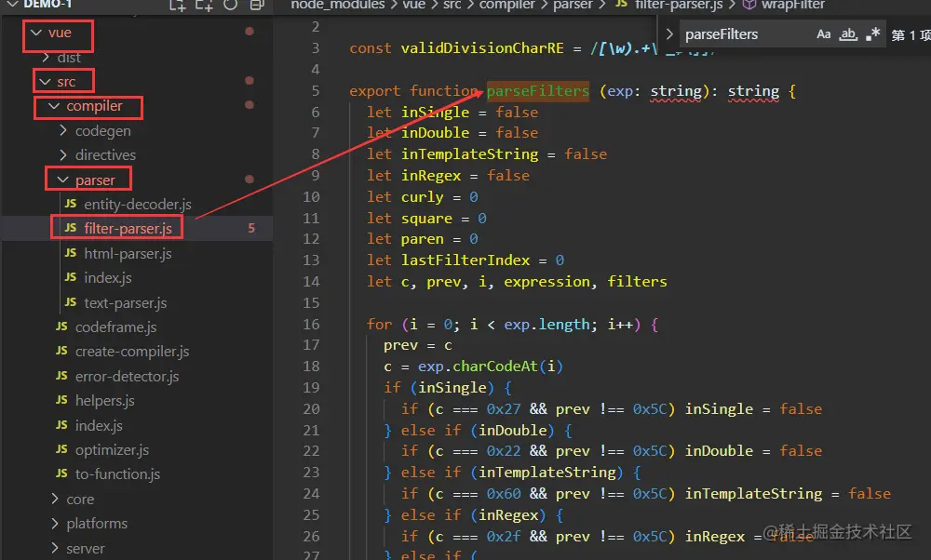Open entity-decoder.js from the explorer
This screenshot has width=931, height=560.
tap(138, 204)
